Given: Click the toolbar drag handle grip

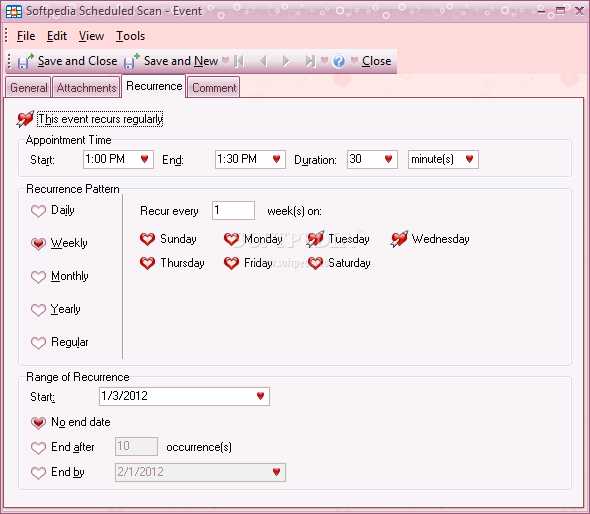Looking at the screenshot, I should click(9, 61).
